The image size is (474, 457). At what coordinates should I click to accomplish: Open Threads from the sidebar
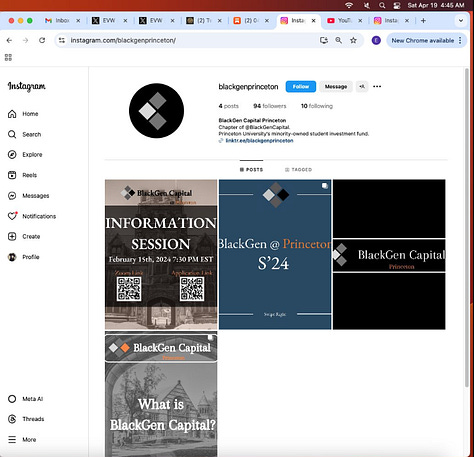(26, 419)
